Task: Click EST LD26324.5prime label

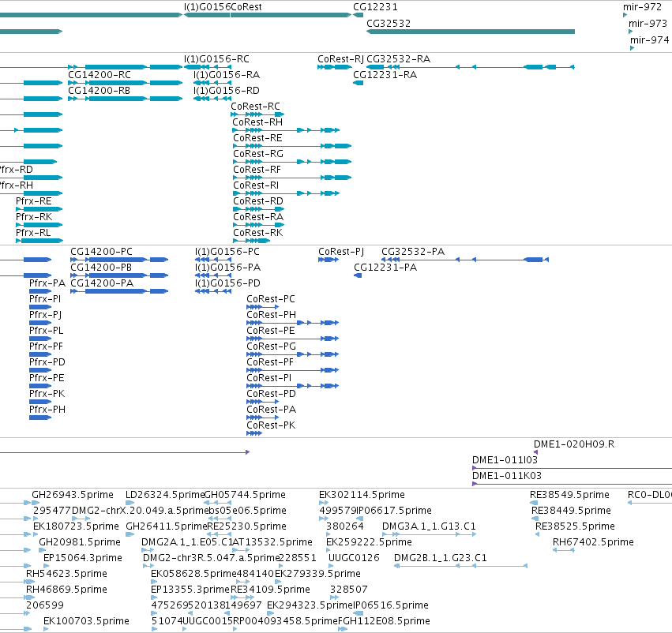Action: pyautogui.click(x=165, y=495)
